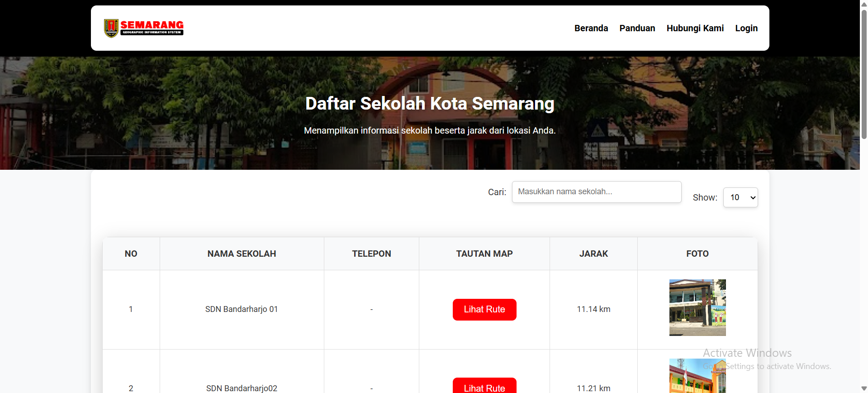Click Login in the navigation bar
The height and width of the screenshot is (393, 868).
[x=746, y=28]
